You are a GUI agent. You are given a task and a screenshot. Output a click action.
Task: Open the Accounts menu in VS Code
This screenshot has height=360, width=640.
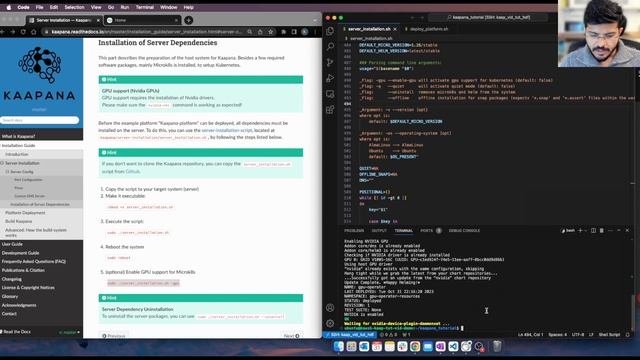pos(330,308)
